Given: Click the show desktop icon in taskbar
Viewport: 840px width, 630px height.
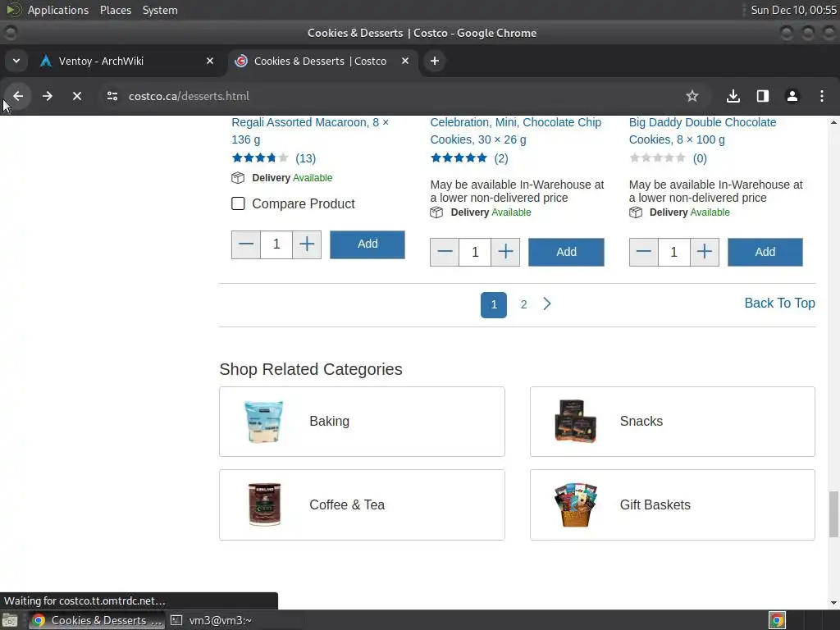Looking at the screenshot, I should [10, 620].
